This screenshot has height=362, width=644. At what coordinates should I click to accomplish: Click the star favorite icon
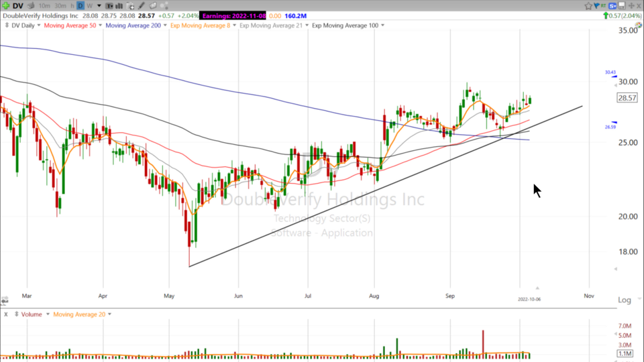point(588,6)
